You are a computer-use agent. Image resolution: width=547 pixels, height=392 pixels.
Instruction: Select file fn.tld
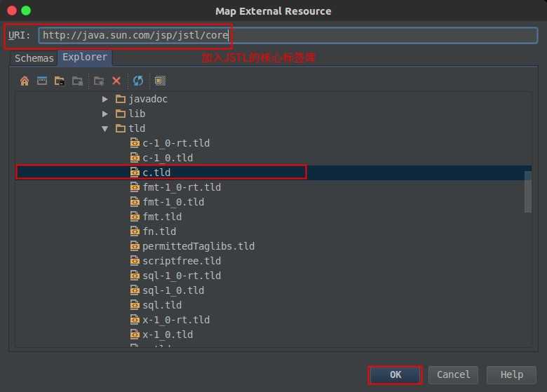point(159,231)
